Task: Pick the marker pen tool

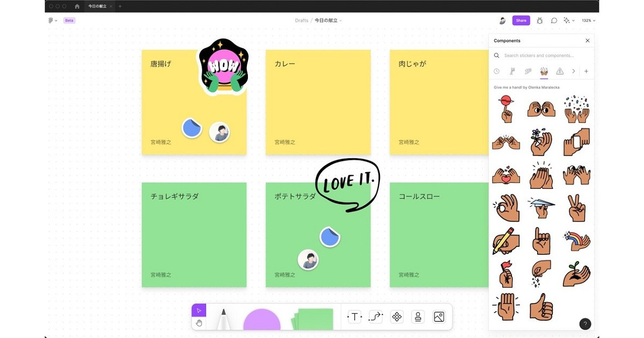Action: coord(223,318)
